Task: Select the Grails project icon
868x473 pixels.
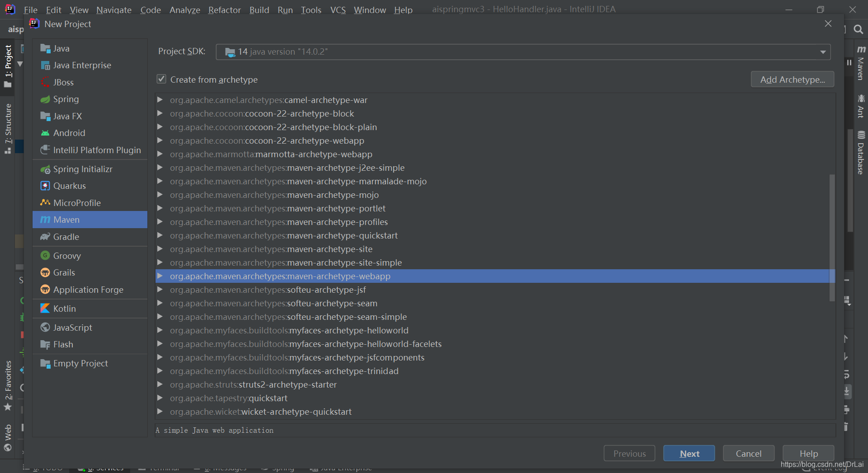Action: 45,273
